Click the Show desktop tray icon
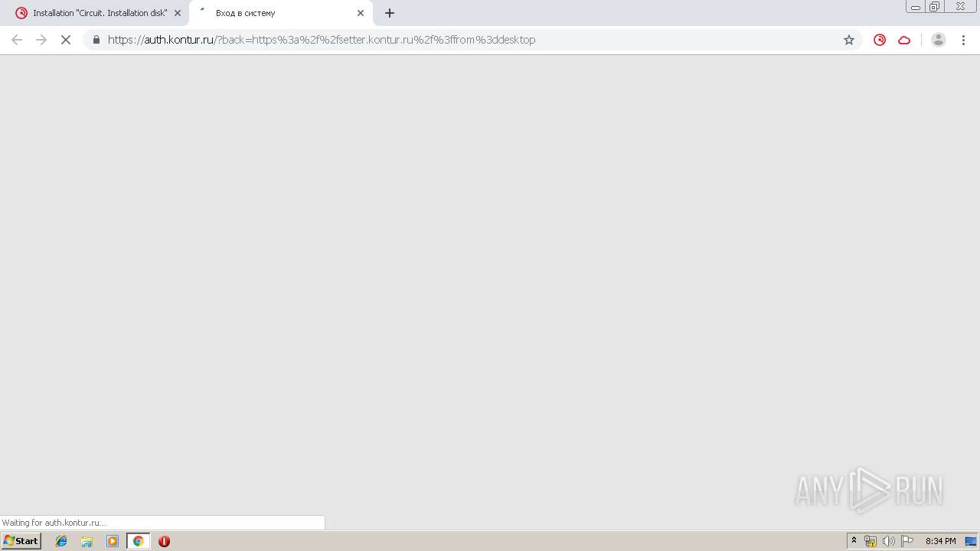Image resolution: width=980 pixels, height=551 pixels. pyautogui.click(x=971, y=541)
